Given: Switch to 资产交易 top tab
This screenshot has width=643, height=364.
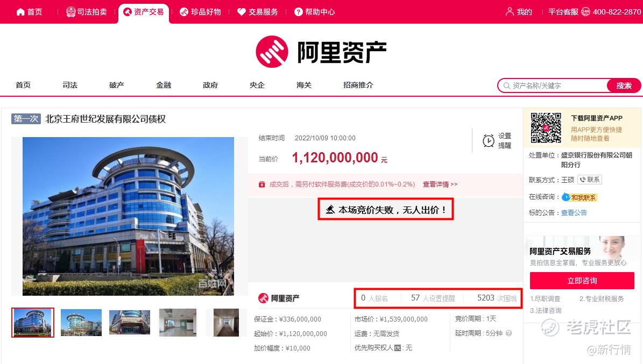Looking at the screenshot, I should click(x=144, y=12).
